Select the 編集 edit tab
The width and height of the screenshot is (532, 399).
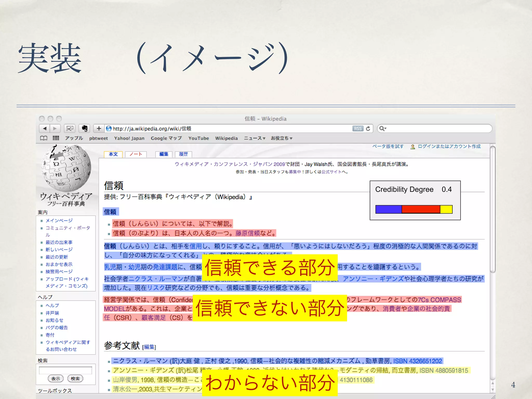[164, 154]
